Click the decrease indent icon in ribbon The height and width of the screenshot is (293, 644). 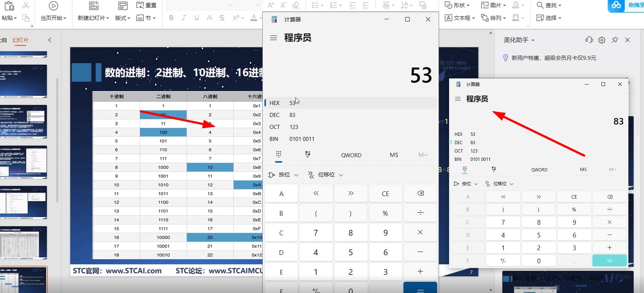pyautogui.click(x=352, y=5)
